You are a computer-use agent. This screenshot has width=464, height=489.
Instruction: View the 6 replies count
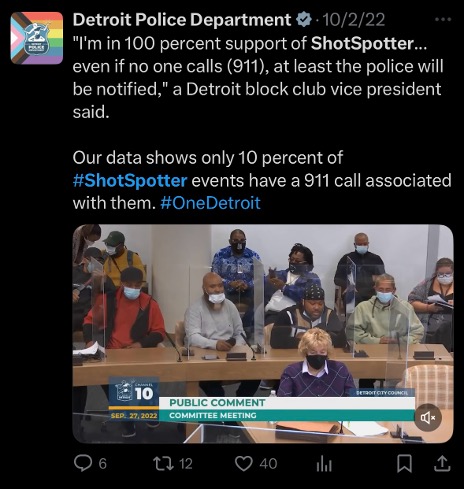[103, 464]
